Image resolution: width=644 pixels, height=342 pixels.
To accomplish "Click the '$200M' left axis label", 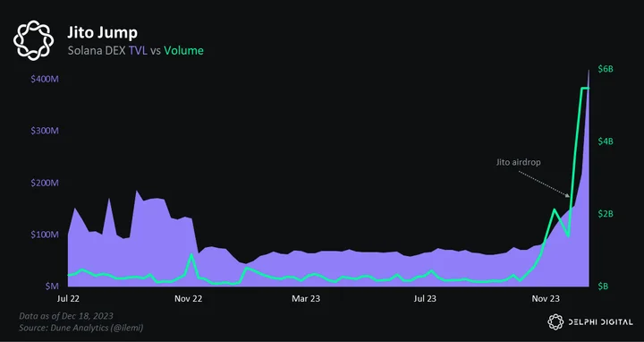I will click(x=45, y=183).
